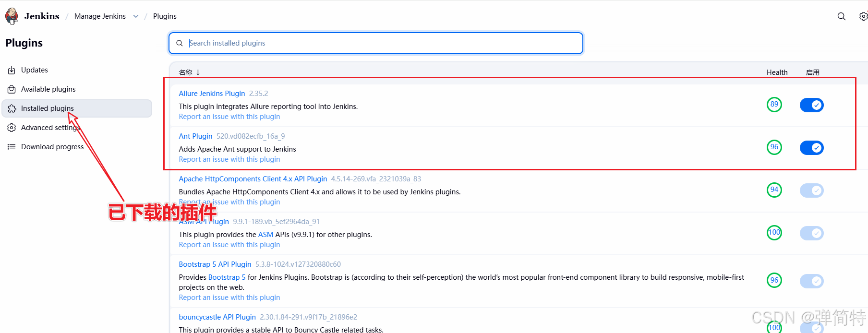The image size is (868, 333).
Task: Click the Updates download icon in sidebar
Action: 12,70
